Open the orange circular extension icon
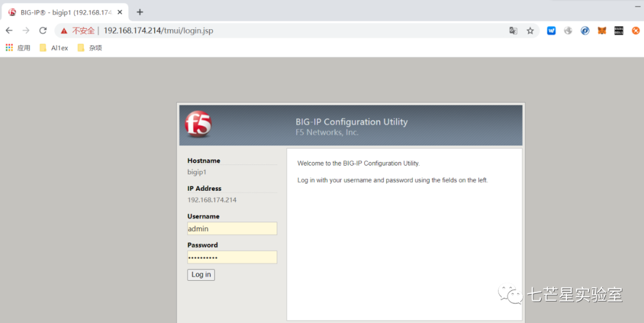The height and width of the screenshot is (323, 644). coord(636,30)
